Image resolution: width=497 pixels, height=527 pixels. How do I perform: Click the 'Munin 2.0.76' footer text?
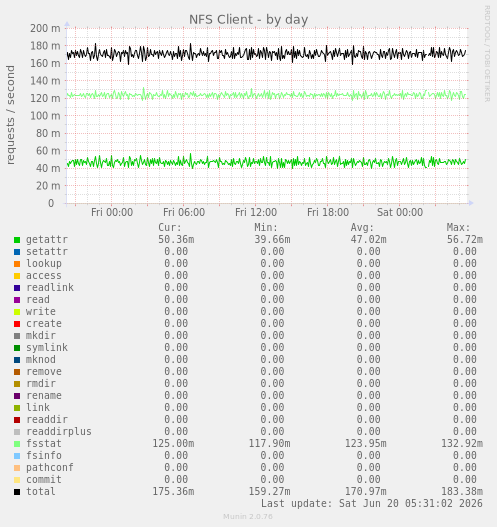(x=248, y=517)
